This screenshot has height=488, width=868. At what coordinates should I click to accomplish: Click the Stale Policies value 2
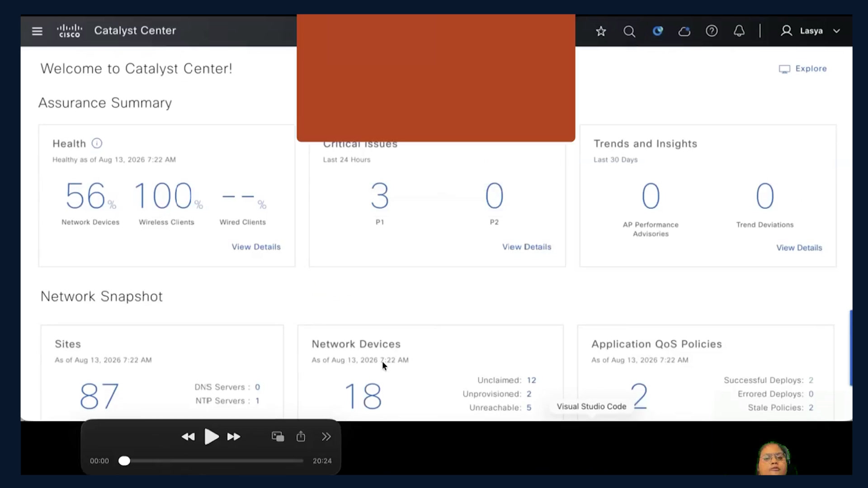(811, 408)
